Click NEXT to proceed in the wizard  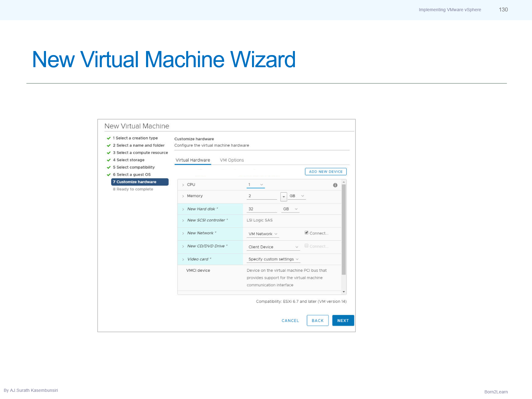(x=343, y=320)
